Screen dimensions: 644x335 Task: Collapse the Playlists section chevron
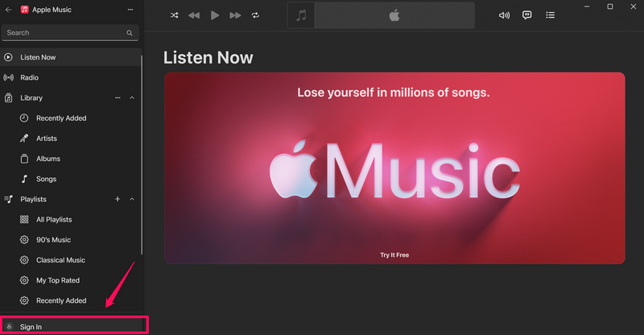click(132, 199)
